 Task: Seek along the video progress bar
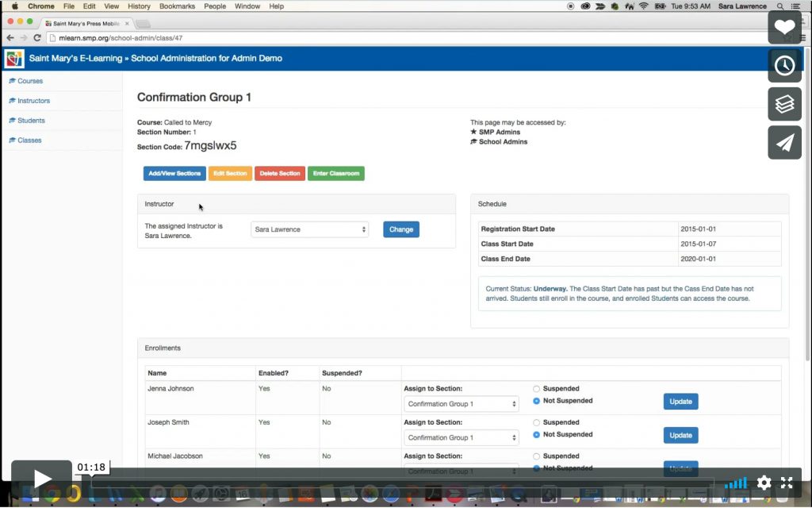[402, 483]
